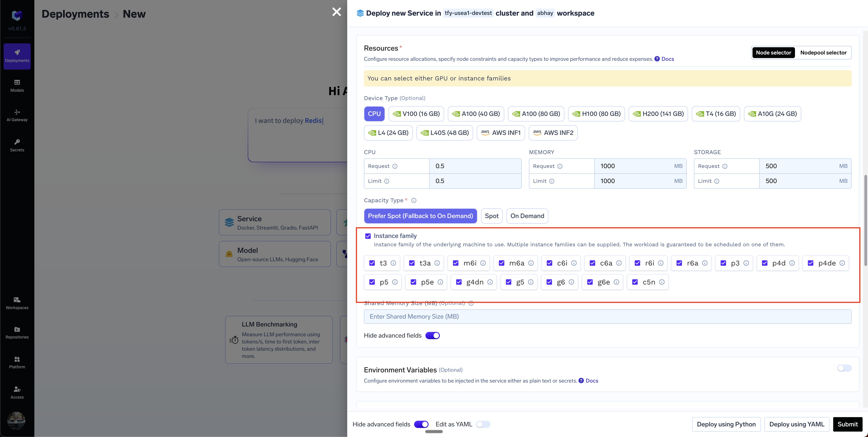Close the deploy panel with X
Viewport: 868px width, 437px height.
coord(336,12)
